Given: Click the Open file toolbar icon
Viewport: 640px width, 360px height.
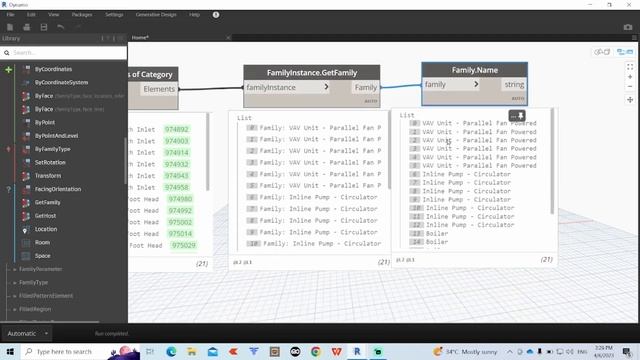Looking at the screenshot, I should (x=27, y=27).
